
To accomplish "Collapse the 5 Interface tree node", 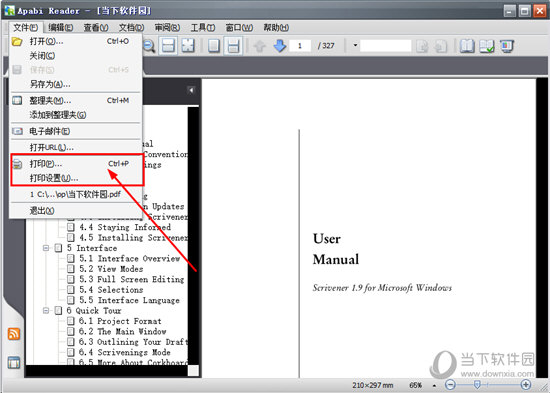I will coord(46,248).
